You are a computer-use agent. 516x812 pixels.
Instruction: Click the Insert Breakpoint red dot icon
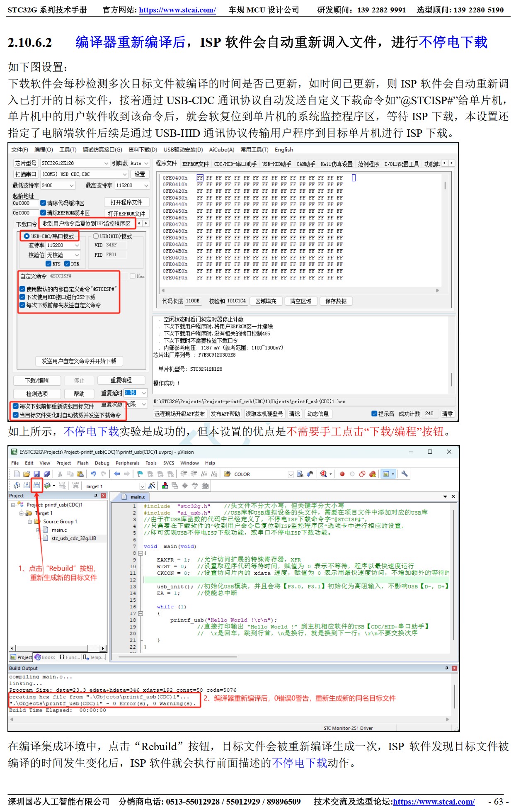342,474
